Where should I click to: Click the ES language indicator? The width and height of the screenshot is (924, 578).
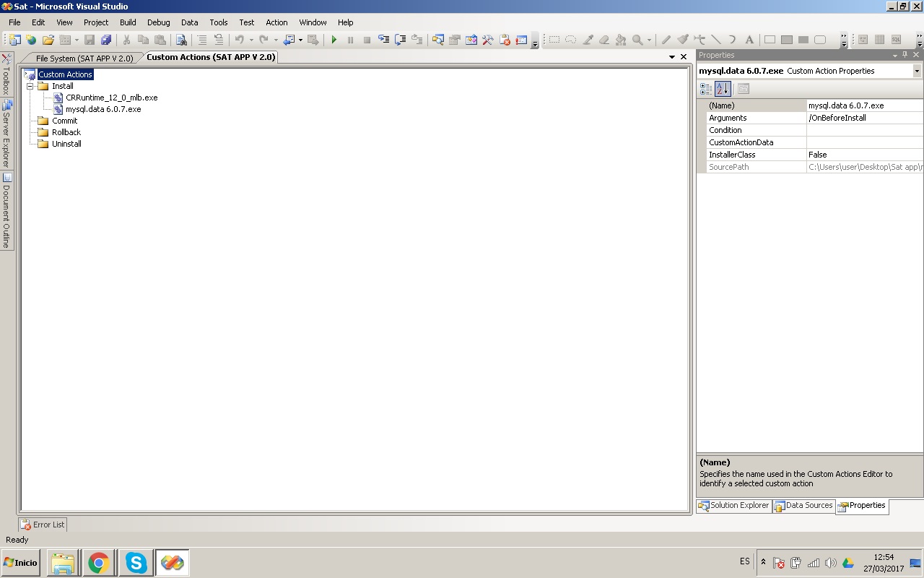point(744,561)
